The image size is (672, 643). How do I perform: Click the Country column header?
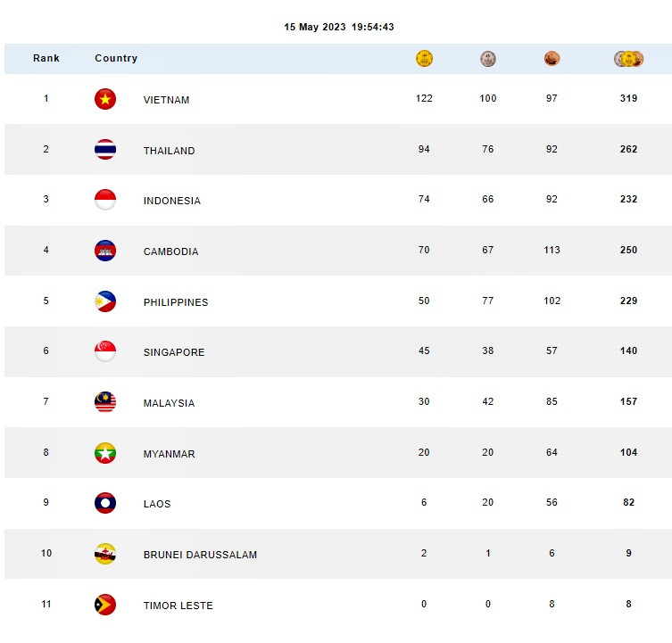click(x=116, y=58)
